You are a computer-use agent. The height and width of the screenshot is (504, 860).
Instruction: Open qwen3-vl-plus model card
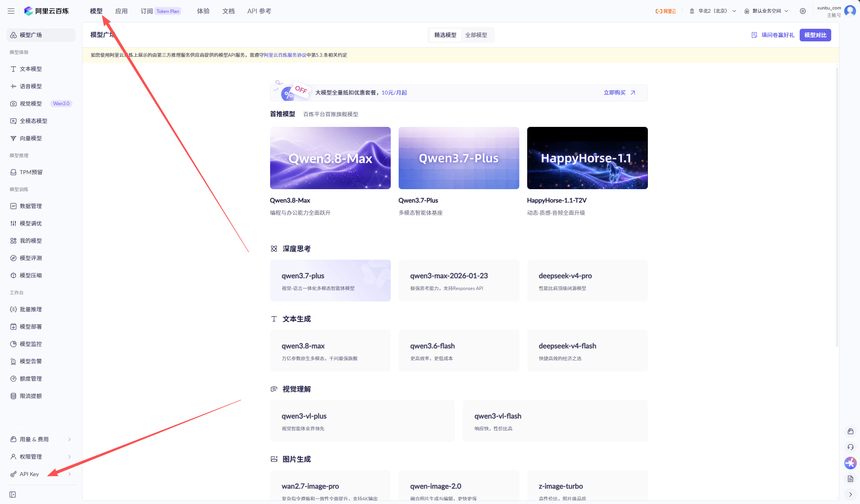[362, 421]
